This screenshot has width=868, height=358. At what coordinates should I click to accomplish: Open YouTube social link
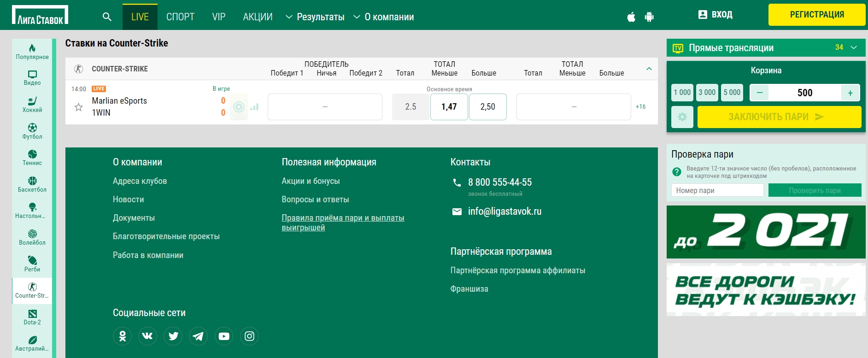click(x=224, y=336)
